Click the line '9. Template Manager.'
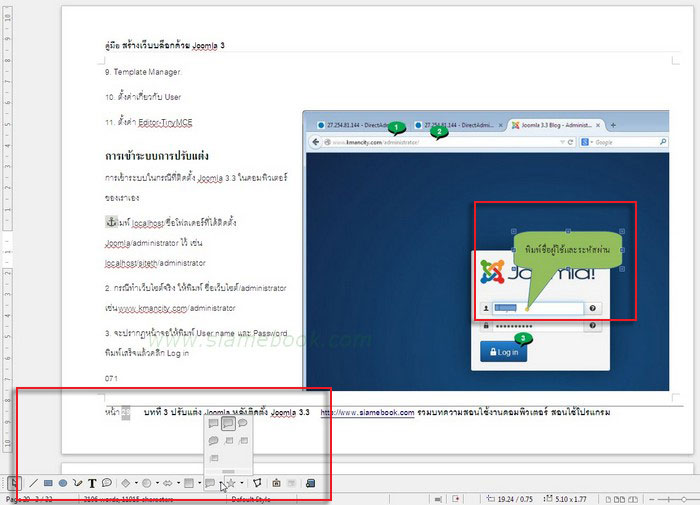The height and width of the screenshot is (505, 700). coord(143,72)
